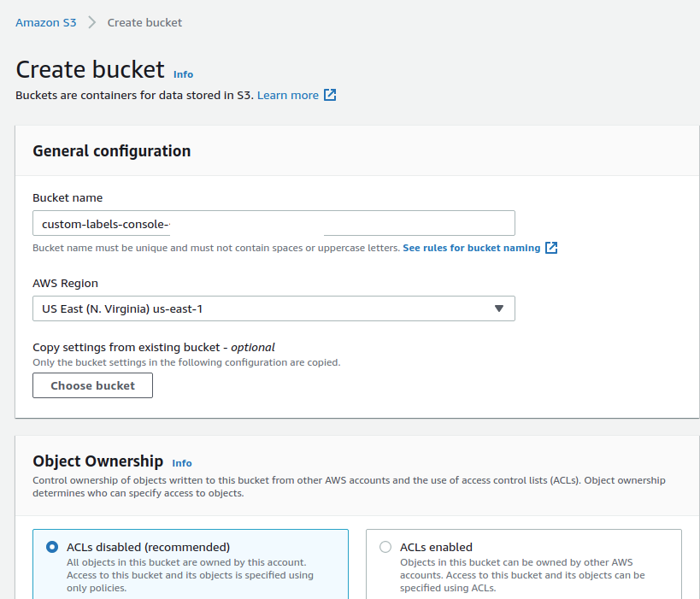Open Info link beside Create bucket heading
Screen dimensions: 700x599
183,74
